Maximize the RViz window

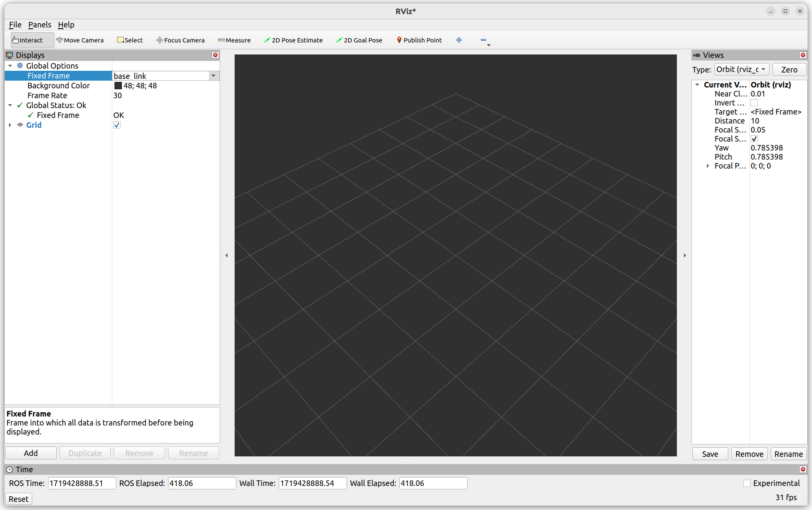[785, 11]
